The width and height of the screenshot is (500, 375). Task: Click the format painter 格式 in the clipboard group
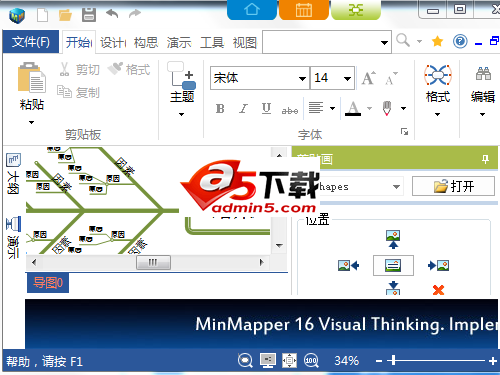(129, 69)
